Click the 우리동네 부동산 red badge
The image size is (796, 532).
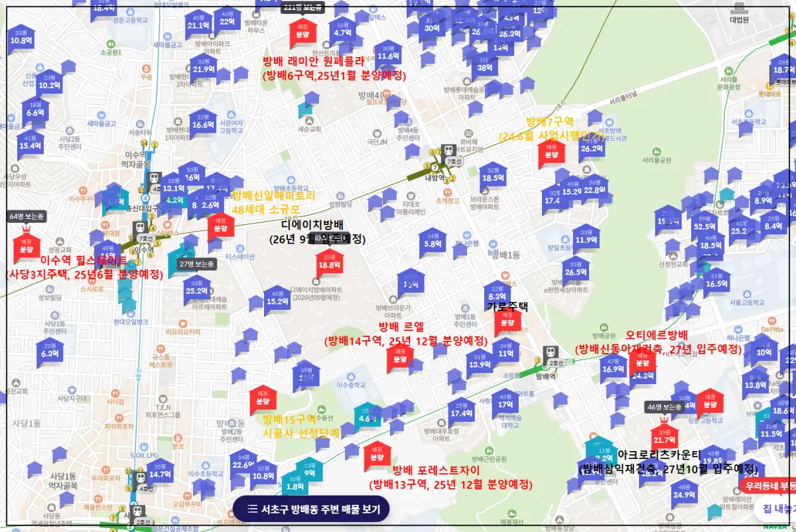[x=769, y=485]
